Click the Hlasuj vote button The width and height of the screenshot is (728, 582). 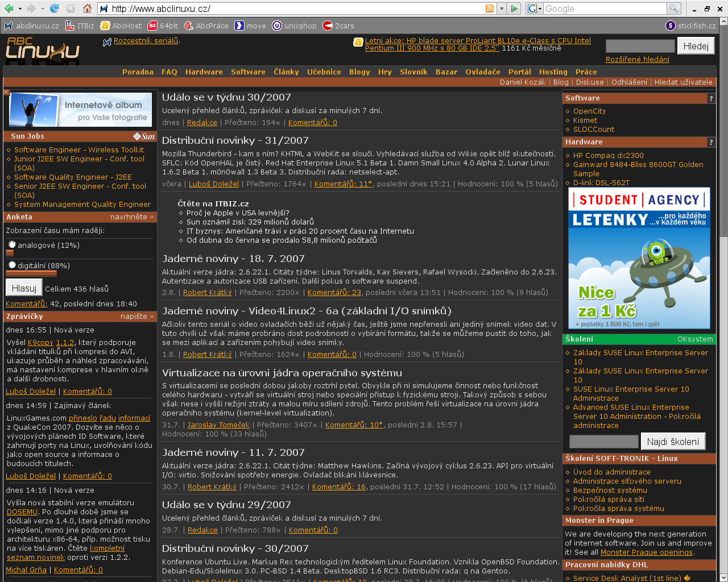24,288
